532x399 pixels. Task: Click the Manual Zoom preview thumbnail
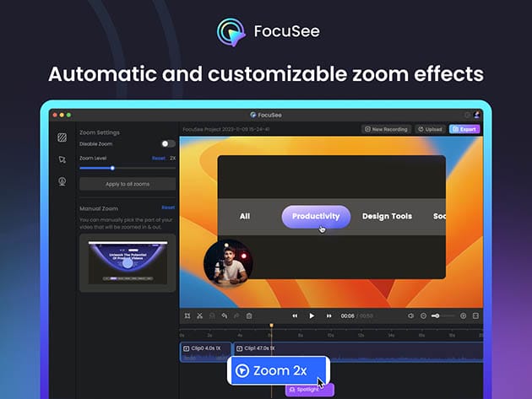point(128,262)
